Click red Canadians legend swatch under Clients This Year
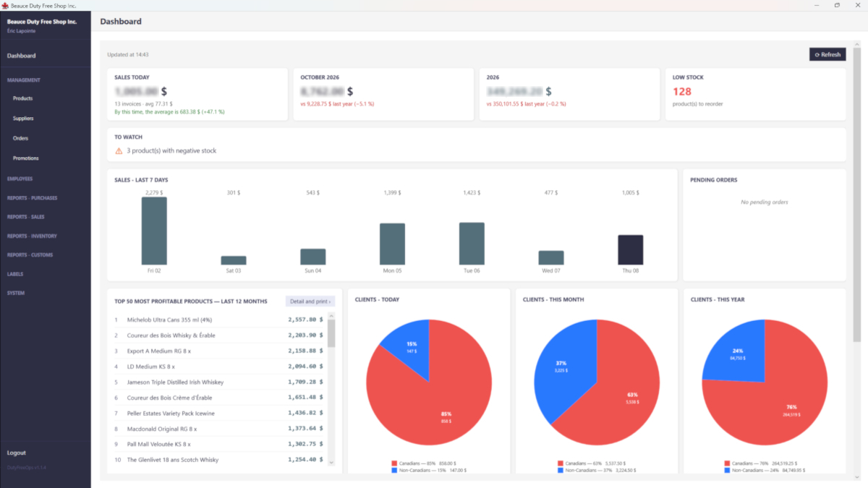Image resolution: width=868 pixels, height=488 pixels. (x=727, y=463)
